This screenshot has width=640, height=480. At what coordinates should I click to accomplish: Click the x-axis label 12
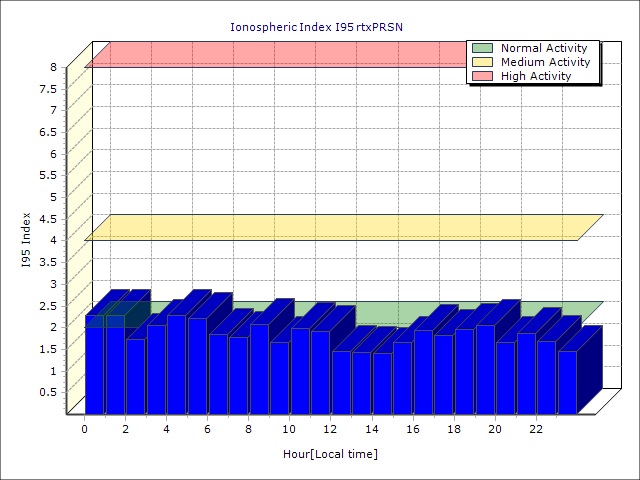point(331,429)
